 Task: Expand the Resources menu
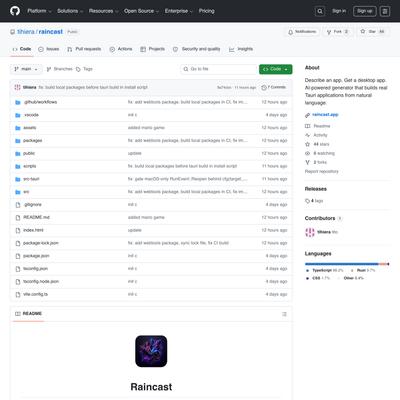(103, 11)
